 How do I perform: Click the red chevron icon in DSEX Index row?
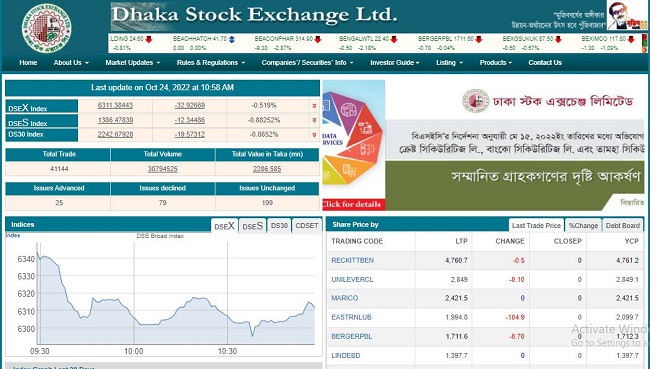point(314,106)
